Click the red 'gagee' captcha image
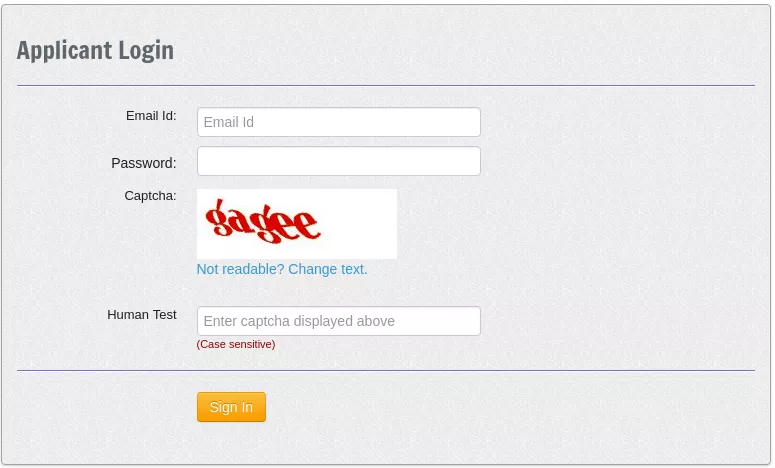Screen dimensions: 775x468 click(297, 224)
